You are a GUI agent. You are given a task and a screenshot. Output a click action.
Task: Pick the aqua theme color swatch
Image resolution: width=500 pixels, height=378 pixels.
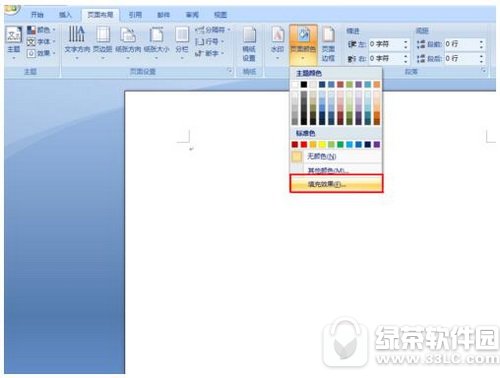tap(368, 84)
